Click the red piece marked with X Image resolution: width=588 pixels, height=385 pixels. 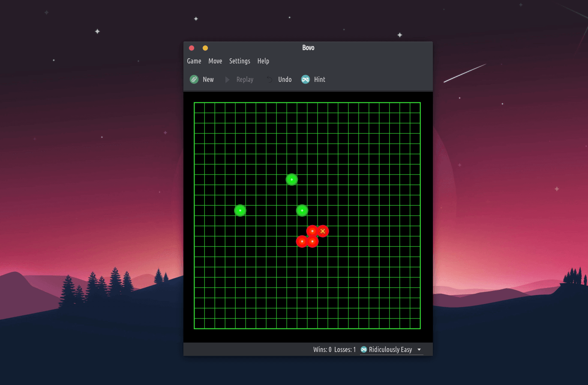coord(323,231)
